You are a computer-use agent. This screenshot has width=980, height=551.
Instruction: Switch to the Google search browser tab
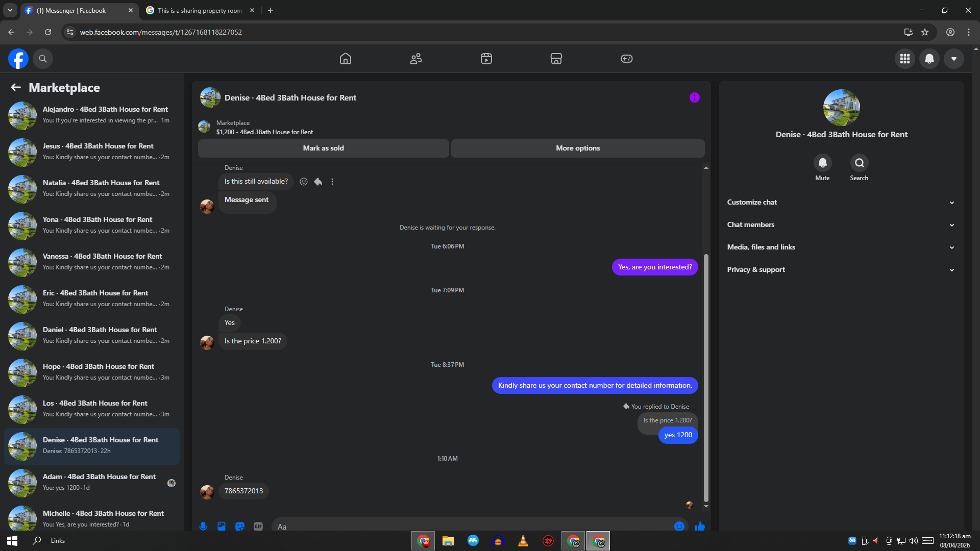pyautogui.click(x=200, y=10)
